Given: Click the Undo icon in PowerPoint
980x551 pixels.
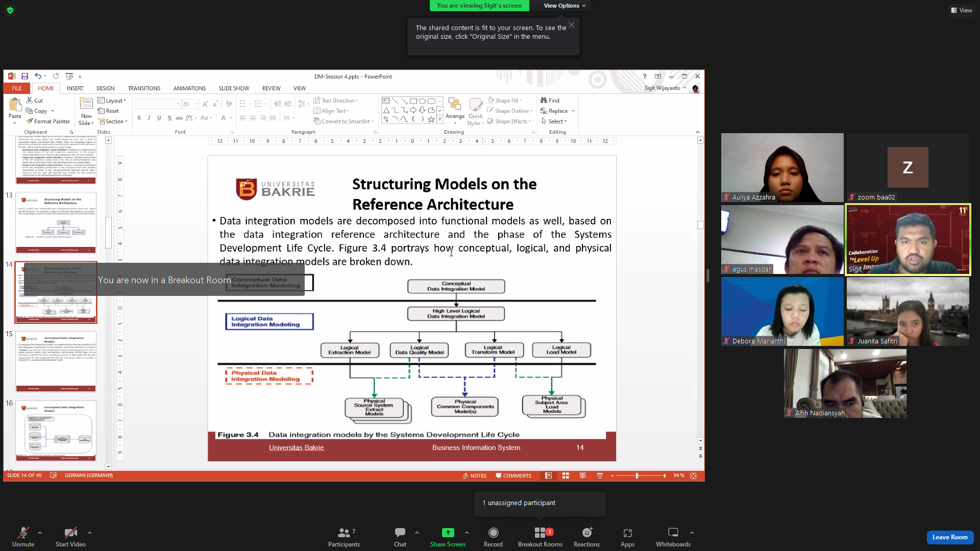Looking at the screenshot, I should [x=38, y=77].
